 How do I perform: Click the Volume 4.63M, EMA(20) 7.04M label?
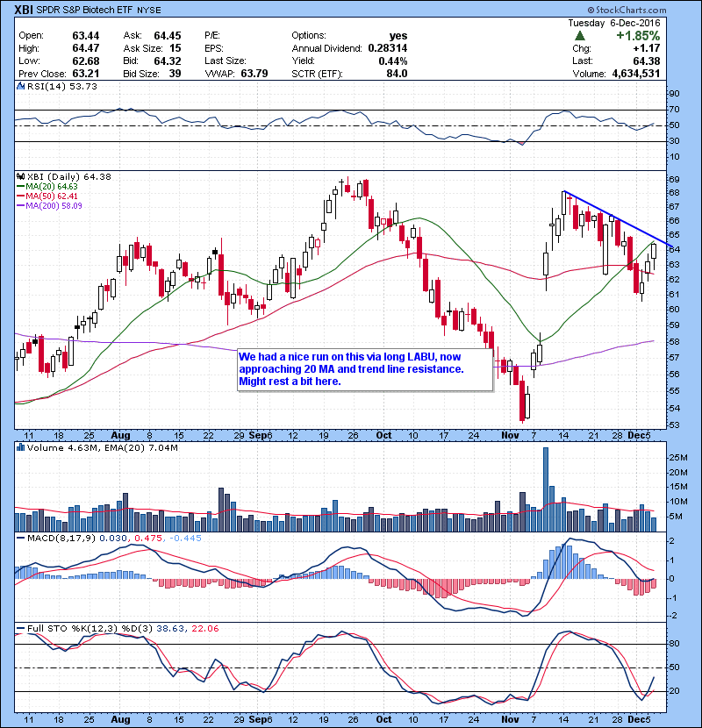pyautogui.click(x=102, y=448)
